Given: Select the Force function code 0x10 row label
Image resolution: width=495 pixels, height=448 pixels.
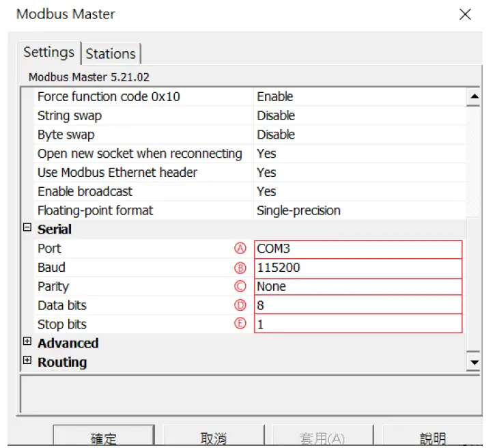Looking at the screenshot, I should coord(109,96).
